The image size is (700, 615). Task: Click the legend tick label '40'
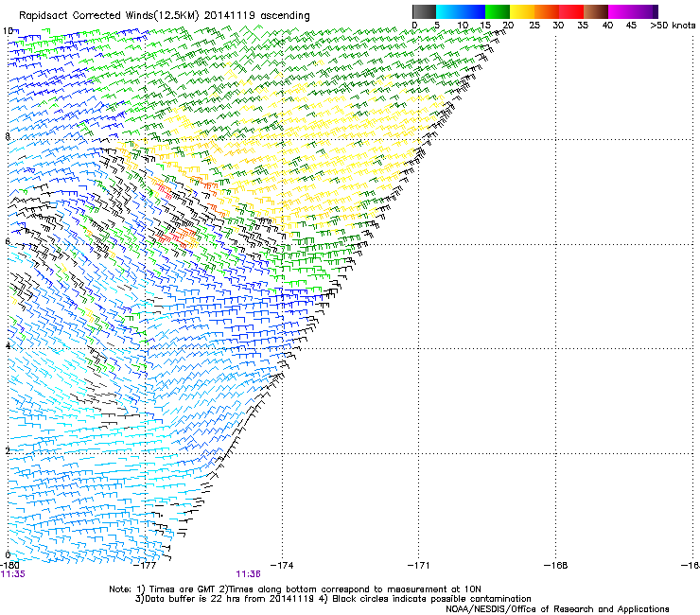[x=607, y=26]
